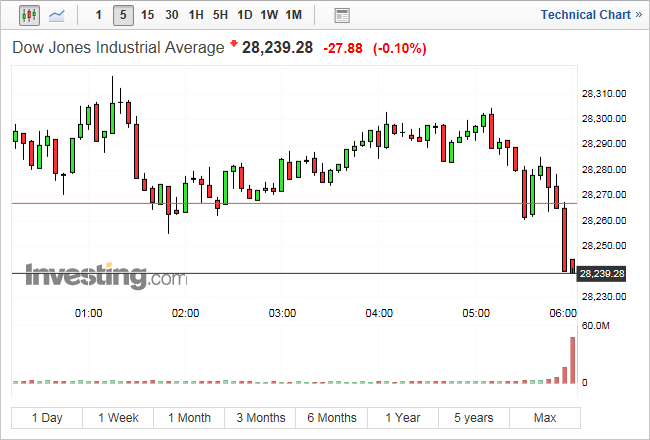Click the 03:00 time axis label
The image size is (650, 440).
pos(282,313)
